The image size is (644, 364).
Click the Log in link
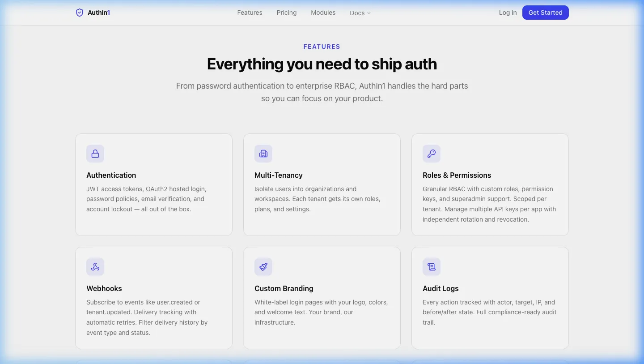pos(508,13)
